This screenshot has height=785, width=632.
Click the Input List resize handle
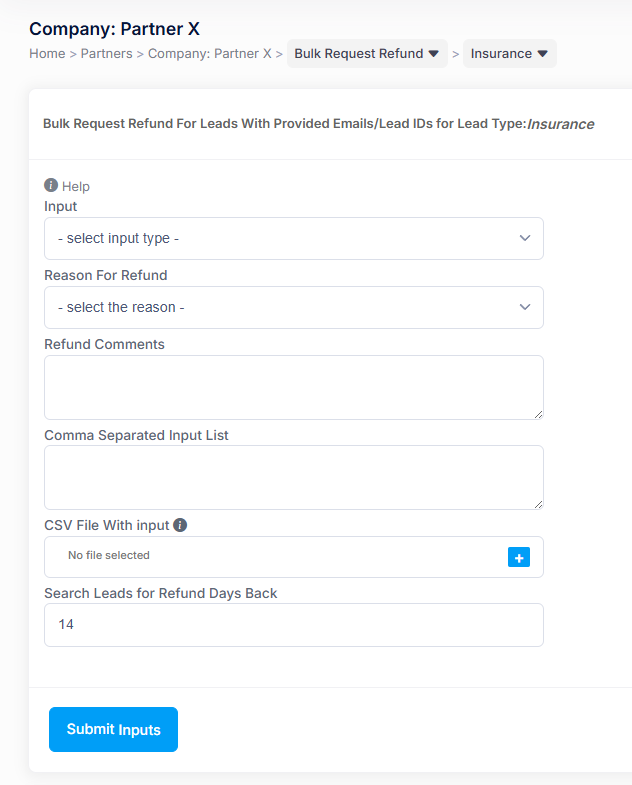(x=538, y=504)
